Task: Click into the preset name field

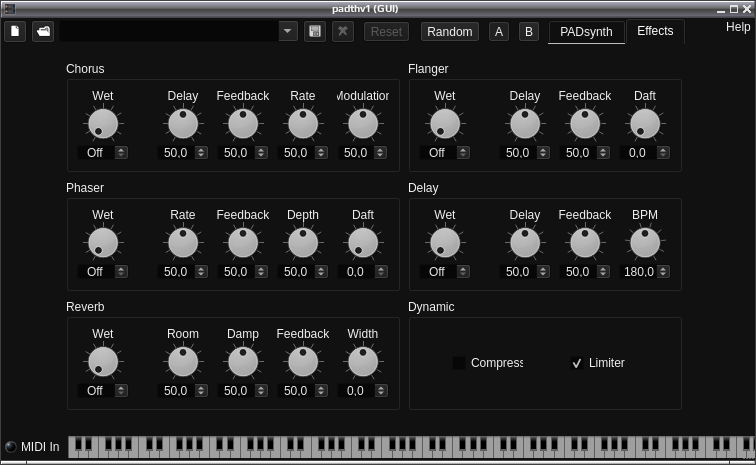Action: [169, 31]
